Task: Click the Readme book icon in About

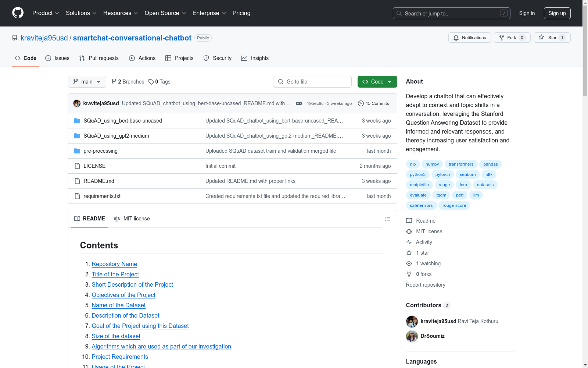Action: [409, 221]
